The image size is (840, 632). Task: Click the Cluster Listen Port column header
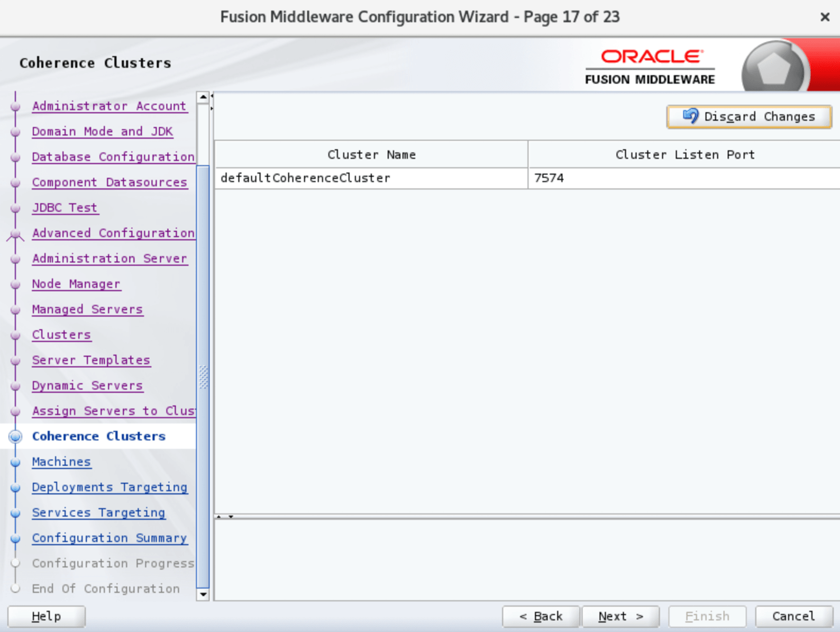(684, 155)
